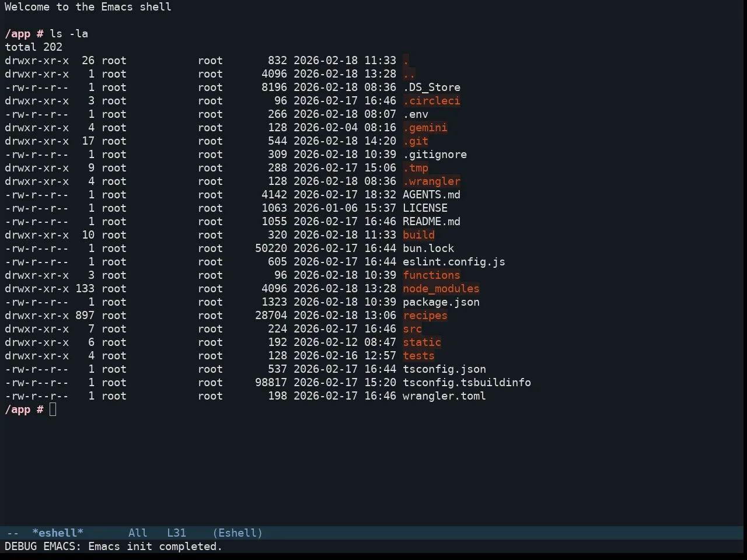Image resolution: width=747 pixels, height=560 pixels.
Task: Click the .env file name
Action: pyautogui.click(x=416, y=114)
